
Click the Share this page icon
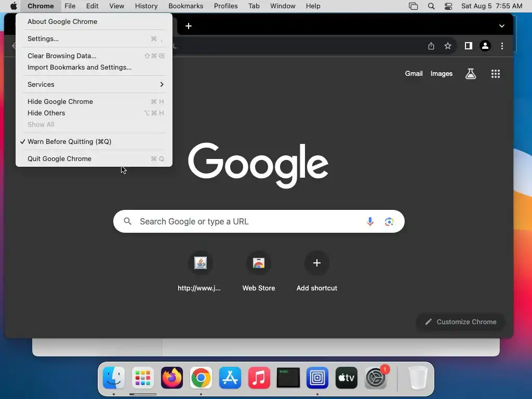[431, 46]
